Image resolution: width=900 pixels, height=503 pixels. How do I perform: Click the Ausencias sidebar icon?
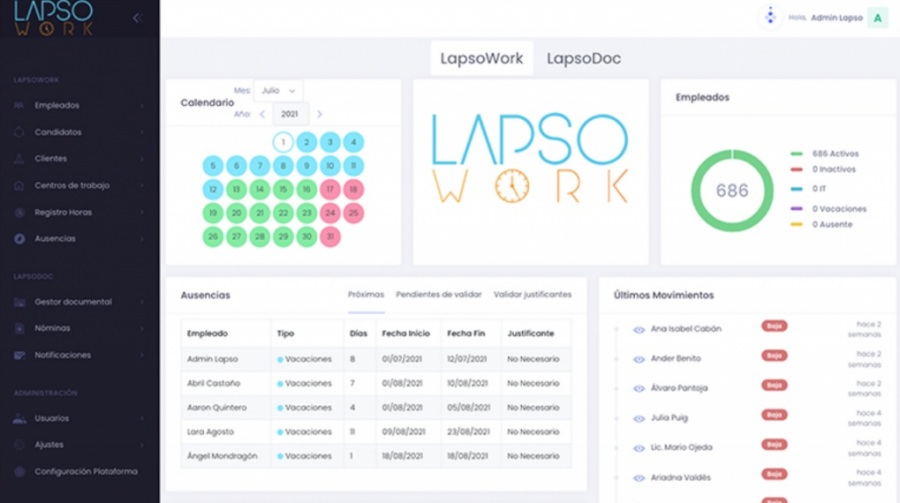(19, 239)
